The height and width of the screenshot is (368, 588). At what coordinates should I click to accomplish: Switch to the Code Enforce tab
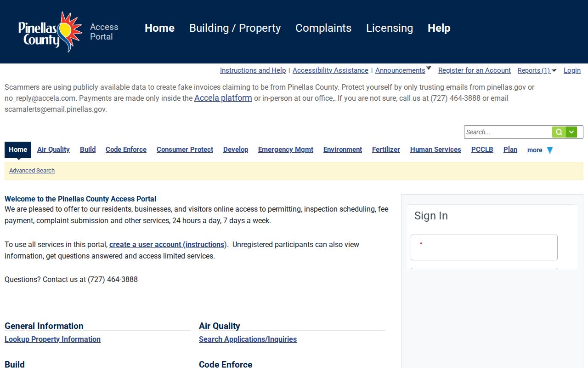click(x=126, y=149)
